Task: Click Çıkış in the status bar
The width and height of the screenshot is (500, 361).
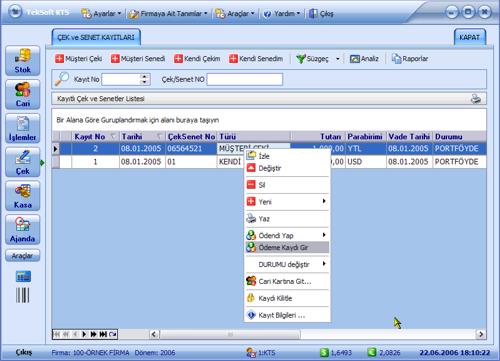Action: 23,352
